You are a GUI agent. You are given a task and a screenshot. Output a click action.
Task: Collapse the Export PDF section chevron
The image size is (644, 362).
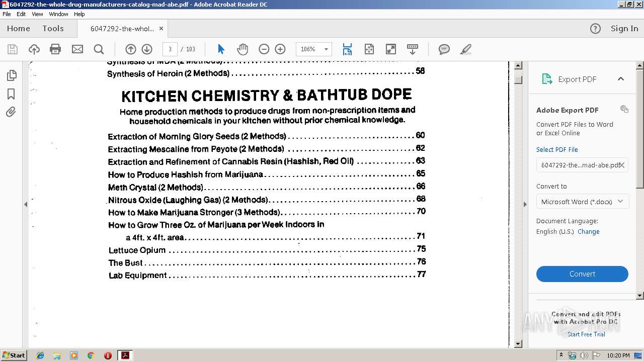coord(621,79)
